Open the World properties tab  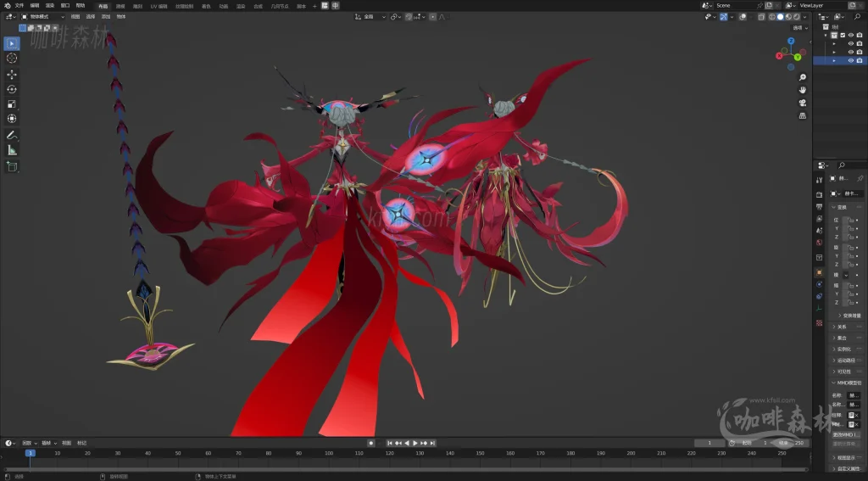pyautogui.click(x=820, y=243)
